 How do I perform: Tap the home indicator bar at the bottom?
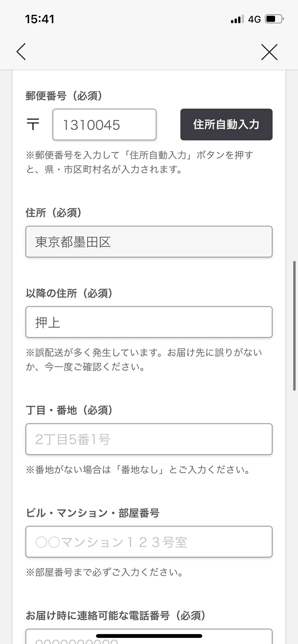pos(149,636)
